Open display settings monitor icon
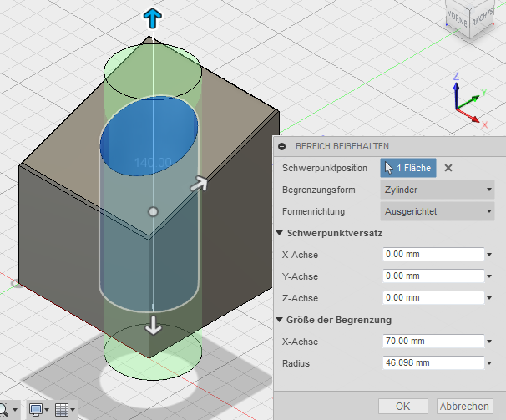The image size is (506, 420). (x=36, y=410)
